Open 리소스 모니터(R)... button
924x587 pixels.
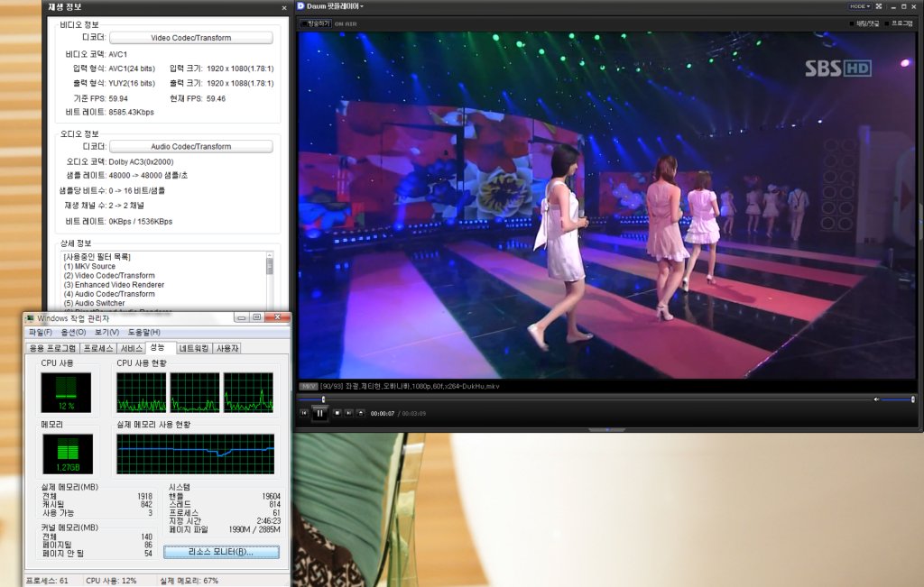(221, 552)
